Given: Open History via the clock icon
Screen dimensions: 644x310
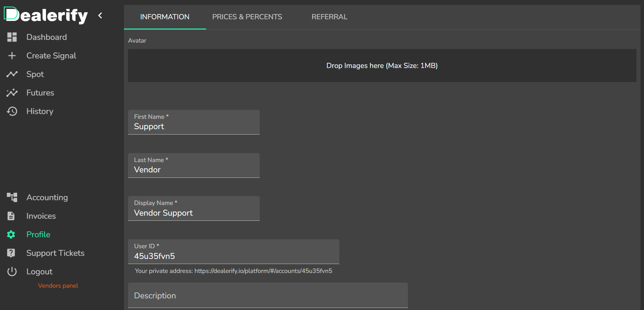Looking at the screenshot, I should coord(12,111).
